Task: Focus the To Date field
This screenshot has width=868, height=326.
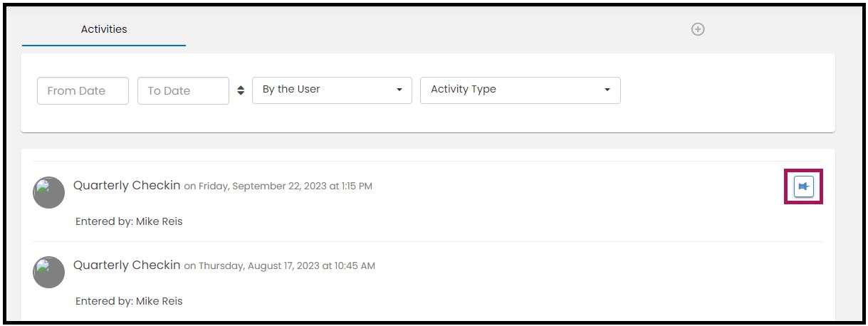Action: 183,91
